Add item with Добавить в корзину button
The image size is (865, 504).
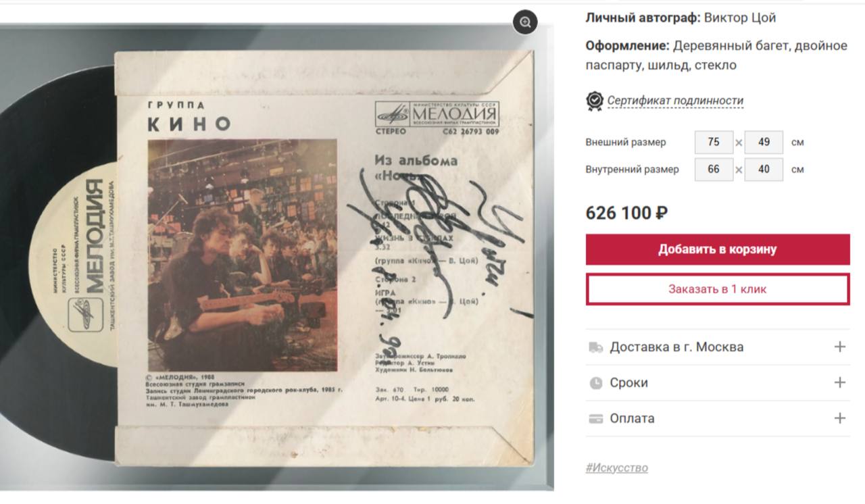tap(718, 249)
